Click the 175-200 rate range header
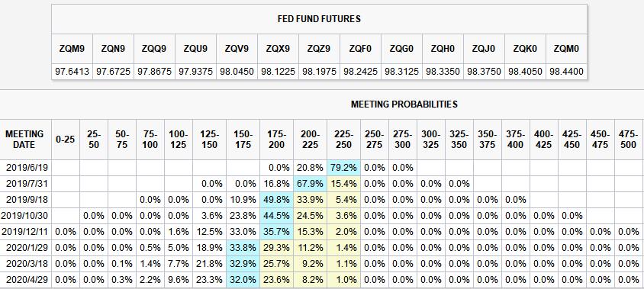 (276, 140)
